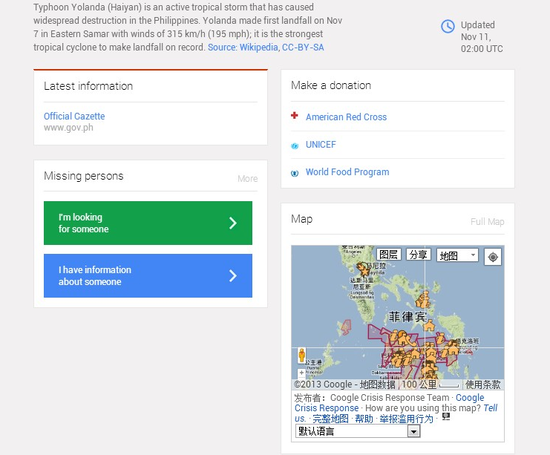
Task: Click the I'm looking for someone button
Action: click(x=148, y=223)
